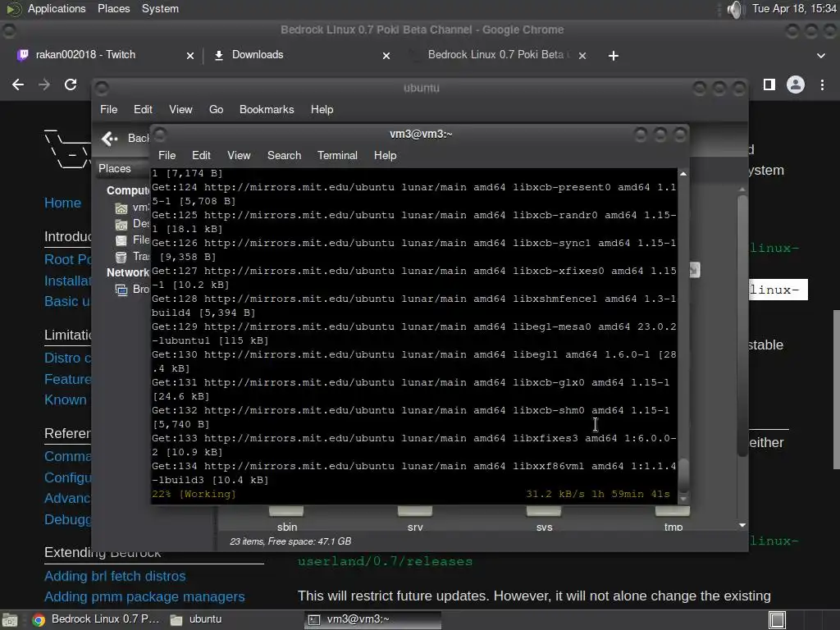Click Back arrow in file manager toolbar
Image resolution: width=840 pixels, height=630 pixels.
(x=109, y=139)
